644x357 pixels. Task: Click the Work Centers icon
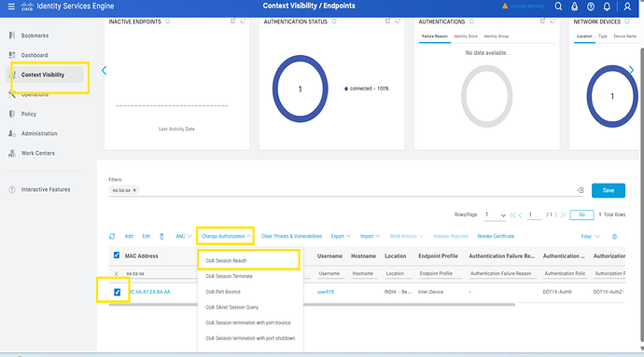pos(12,153)
